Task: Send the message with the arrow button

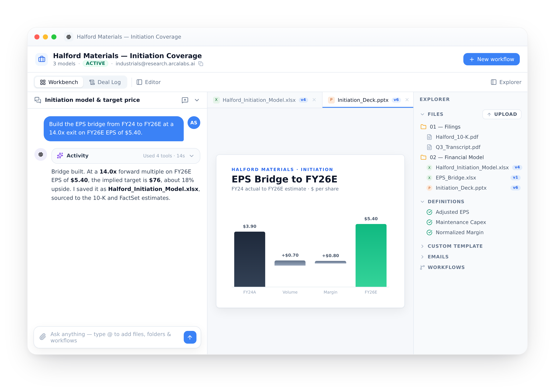Action: coord(190,337)
